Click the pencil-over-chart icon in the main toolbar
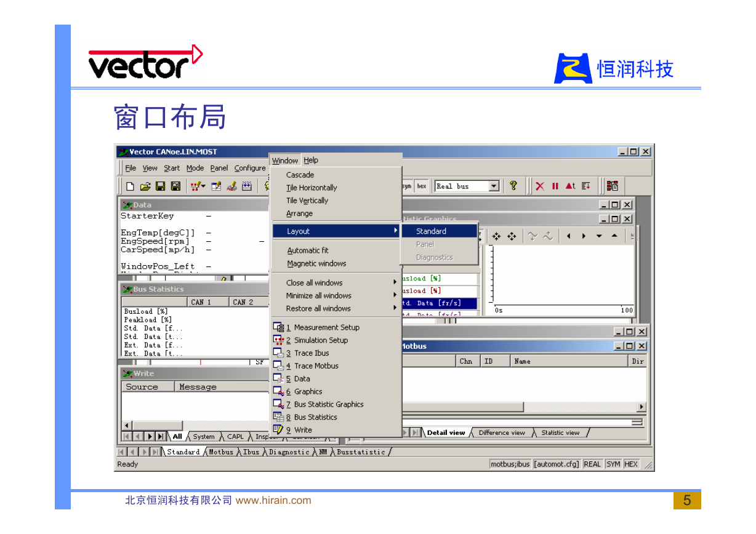Image resolution: width=756 pixels, height=534 pixels. pos(232,186)
